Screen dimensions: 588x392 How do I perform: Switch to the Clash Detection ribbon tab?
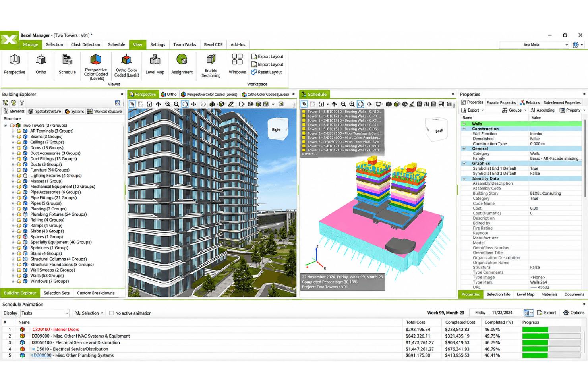(x=85, y=45)
